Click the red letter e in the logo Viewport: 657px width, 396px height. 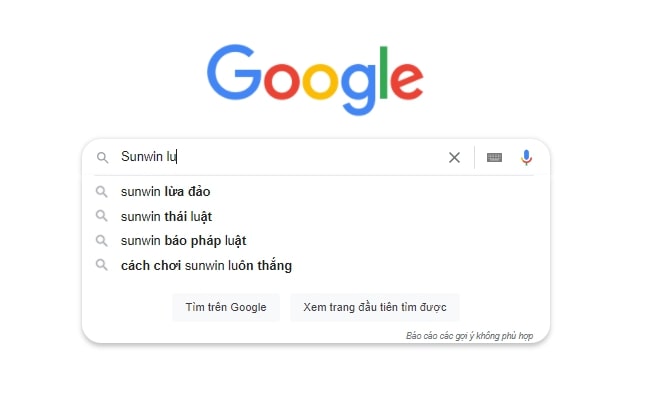tap(407, 81)
